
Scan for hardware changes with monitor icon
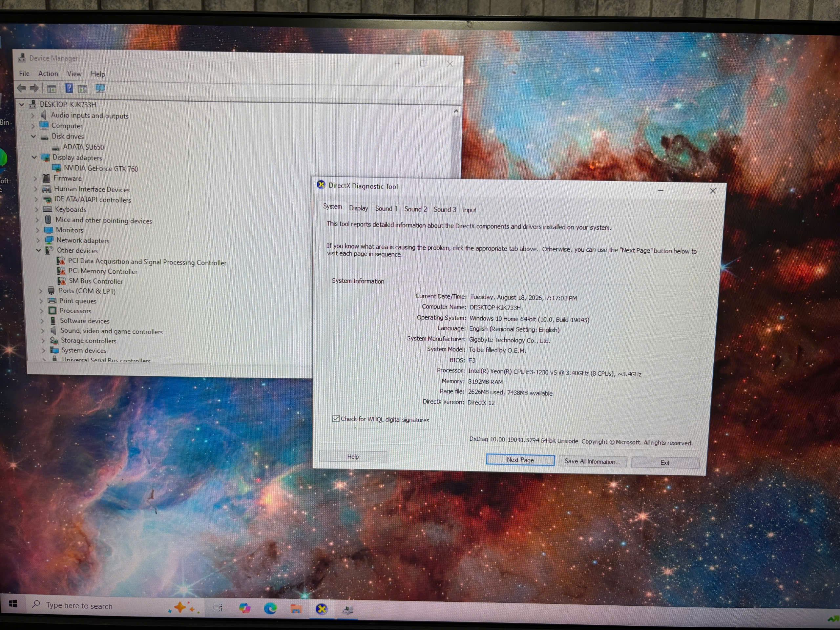point(100,89)
